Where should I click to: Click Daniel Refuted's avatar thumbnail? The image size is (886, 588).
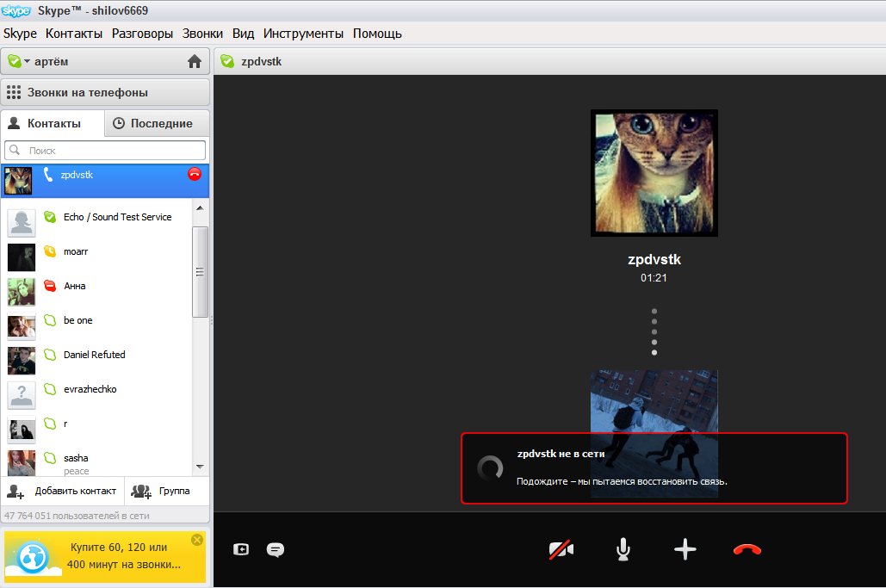tap(22, 361)
